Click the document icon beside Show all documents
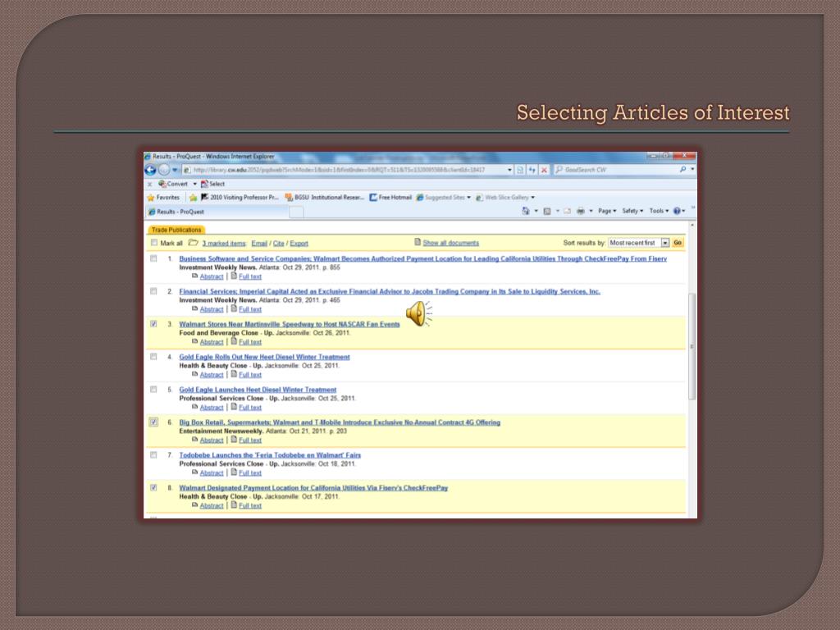The height and width of the screenshot is (630, 840). click(x=418, y=242)
